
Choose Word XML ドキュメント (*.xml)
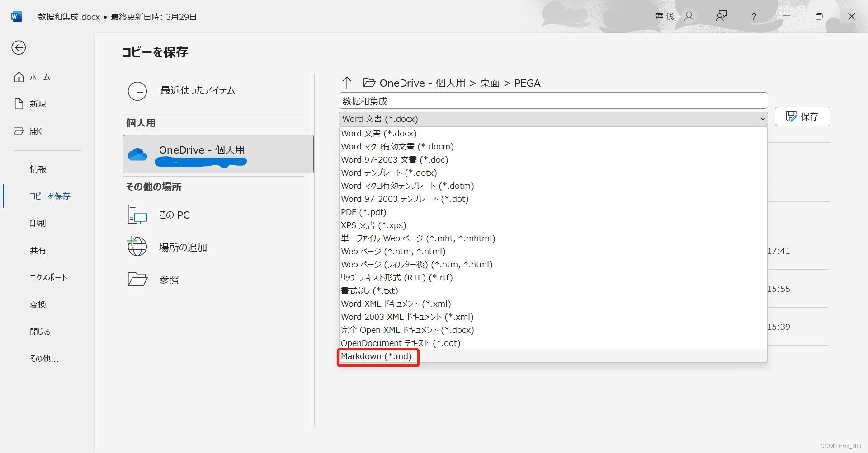(553, 304)
